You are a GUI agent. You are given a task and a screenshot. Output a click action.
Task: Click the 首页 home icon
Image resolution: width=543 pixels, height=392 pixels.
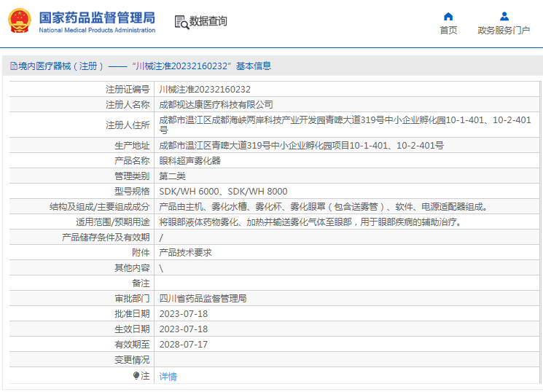448,16
